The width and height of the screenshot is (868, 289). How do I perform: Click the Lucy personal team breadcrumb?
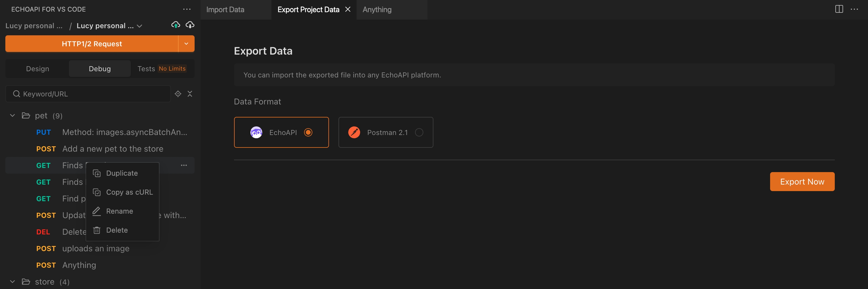(x=34, y=26)
